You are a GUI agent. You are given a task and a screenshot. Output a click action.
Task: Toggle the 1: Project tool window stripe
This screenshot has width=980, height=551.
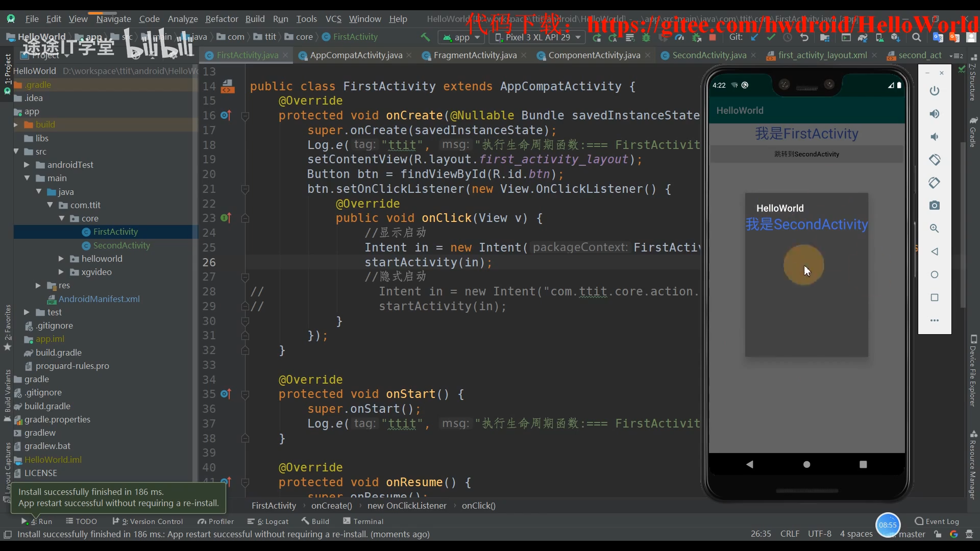(7, 74)
